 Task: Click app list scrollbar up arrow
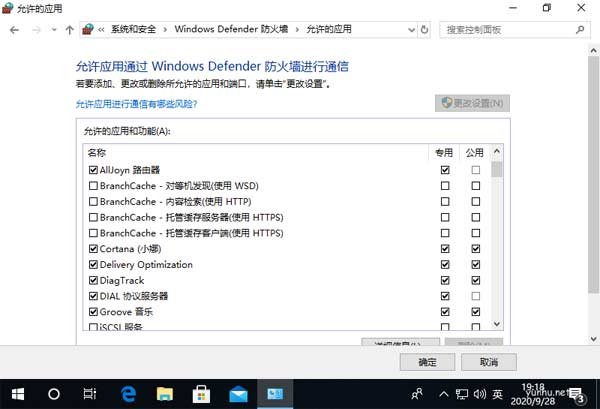coord(497,152)
